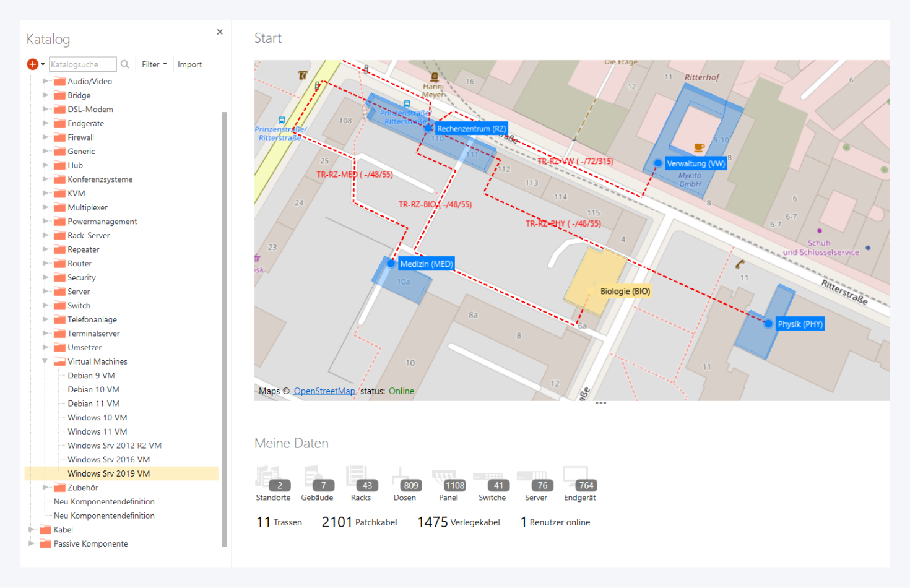Expand the Passive Komponente folder
The height and width of the screenshot is (588, 910).
(32, 543)
